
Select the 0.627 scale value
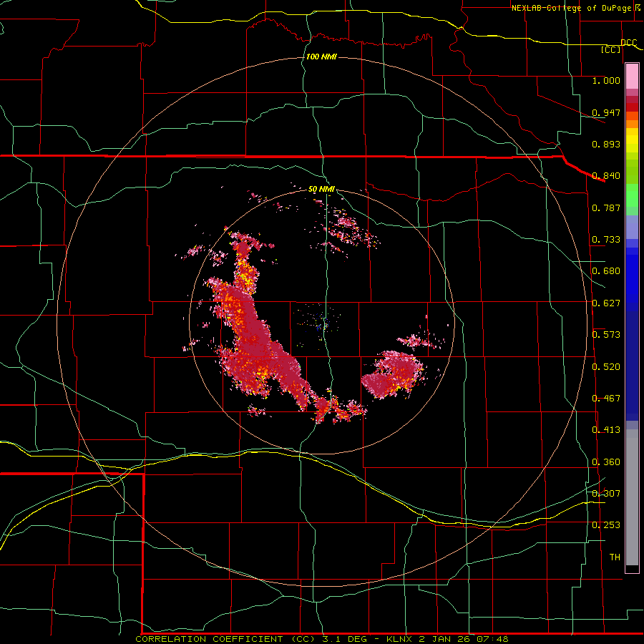pyautogui.click(x=606, y=303)
